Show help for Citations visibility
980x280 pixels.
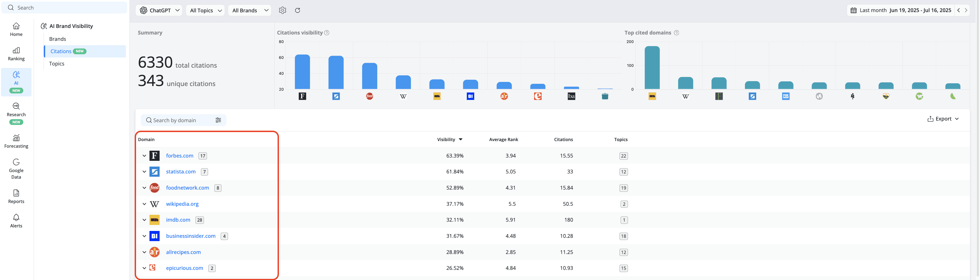click(x=327, y=33)
